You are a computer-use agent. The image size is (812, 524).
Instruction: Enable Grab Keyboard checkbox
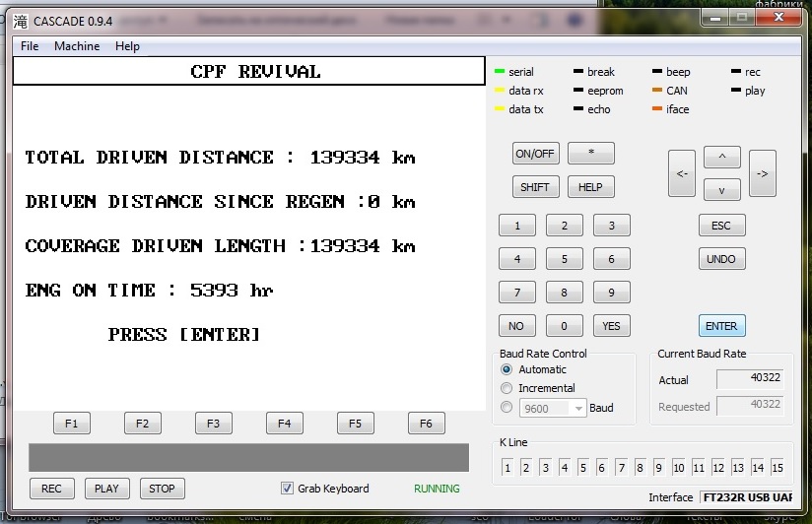click(288, 489)
